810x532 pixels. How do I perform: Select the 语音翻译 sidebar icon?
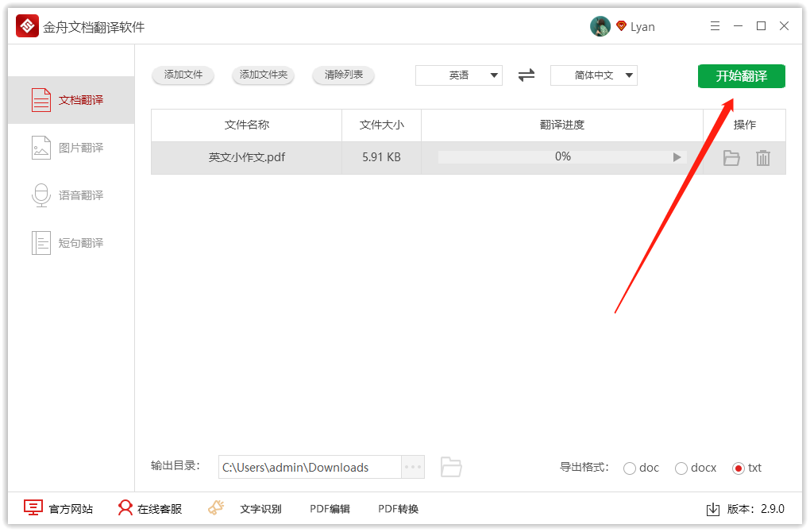(40, 195)
